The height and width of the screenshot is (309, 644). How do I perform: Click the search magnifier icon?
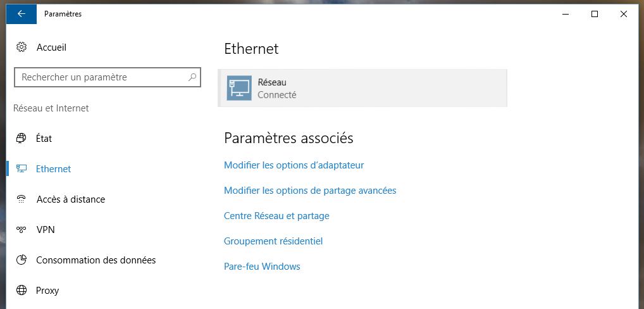tap(192, 77)
